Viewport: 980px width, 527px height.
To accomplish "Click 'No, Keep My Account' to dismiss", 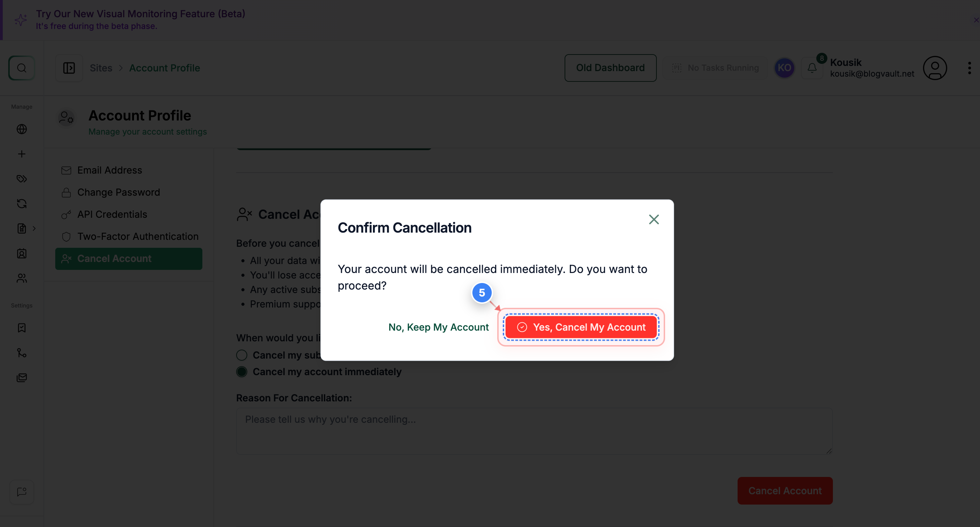I will (438, 327).
